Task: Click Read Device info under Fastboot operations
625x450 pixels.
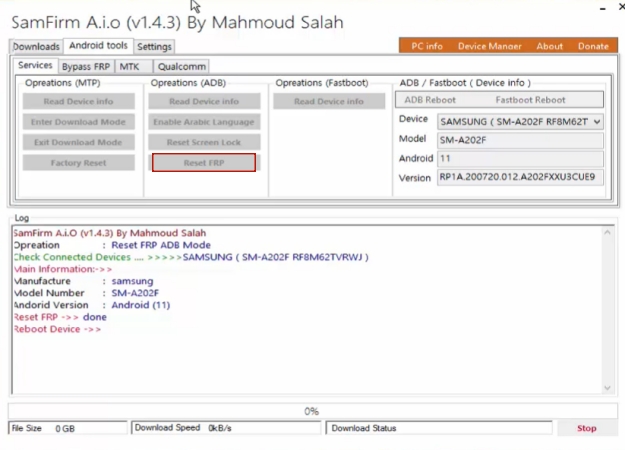Action: click(x=329, y=101)
